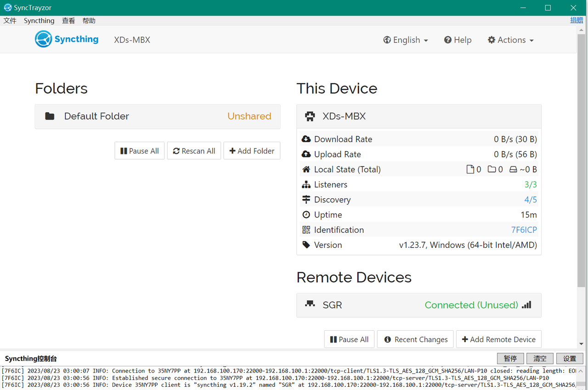The height and width of the screenshot is (390, 588).
Task: Click the 清空 console button
Action: point(540,359)
